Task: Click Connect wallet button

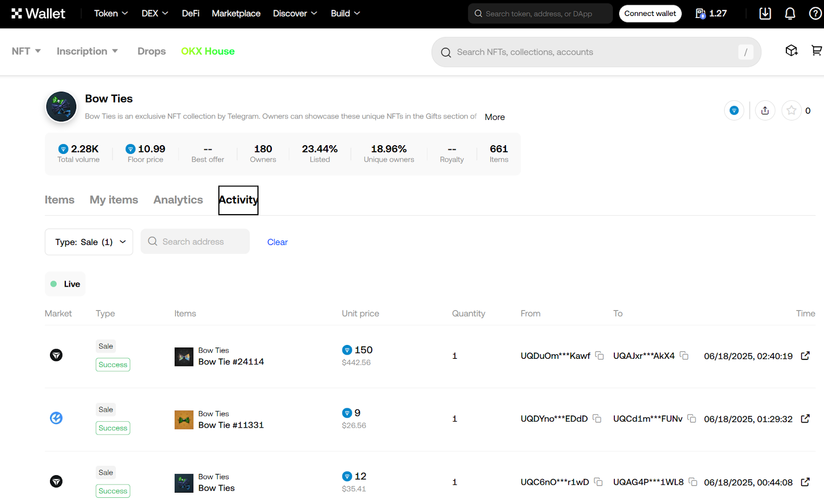Action: click(650, 13)
